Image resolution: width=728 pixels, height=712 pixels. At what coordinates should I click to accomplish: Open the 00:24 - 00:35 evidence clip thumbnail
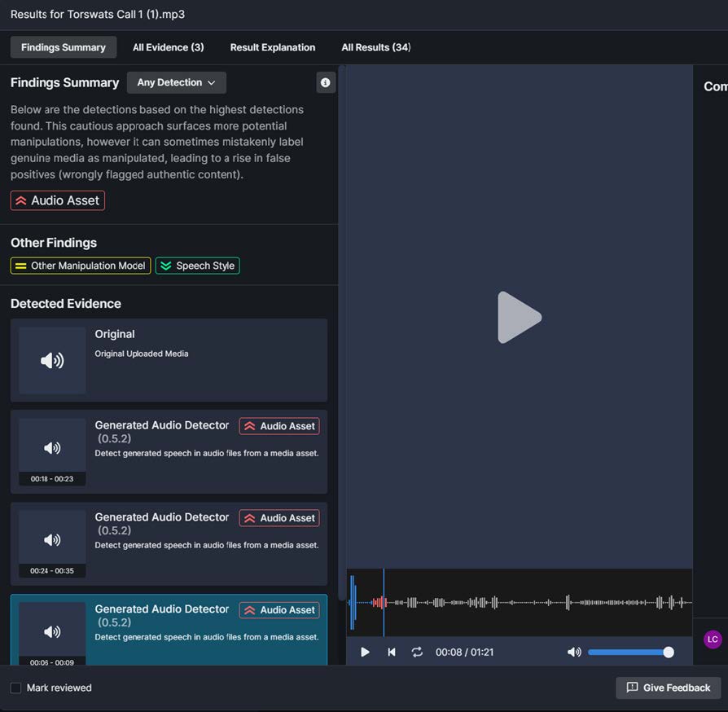coord(52,543)
